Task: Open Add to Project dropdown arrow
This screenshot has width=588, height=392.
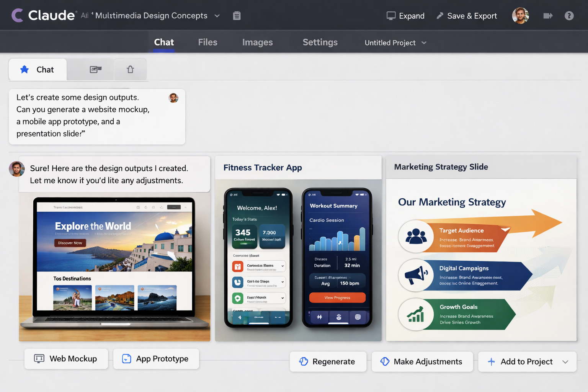Action: tap(565, 362)
